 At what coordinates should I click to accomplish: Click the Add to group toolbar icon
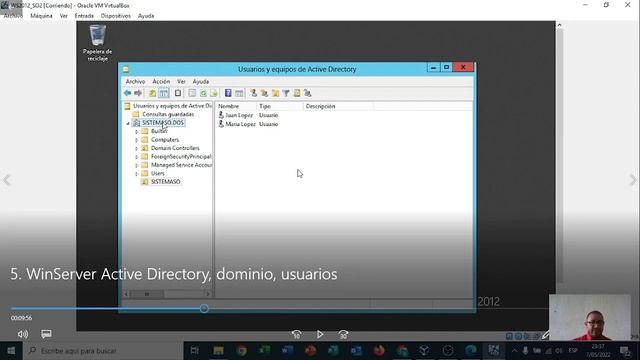click(308, 93)
